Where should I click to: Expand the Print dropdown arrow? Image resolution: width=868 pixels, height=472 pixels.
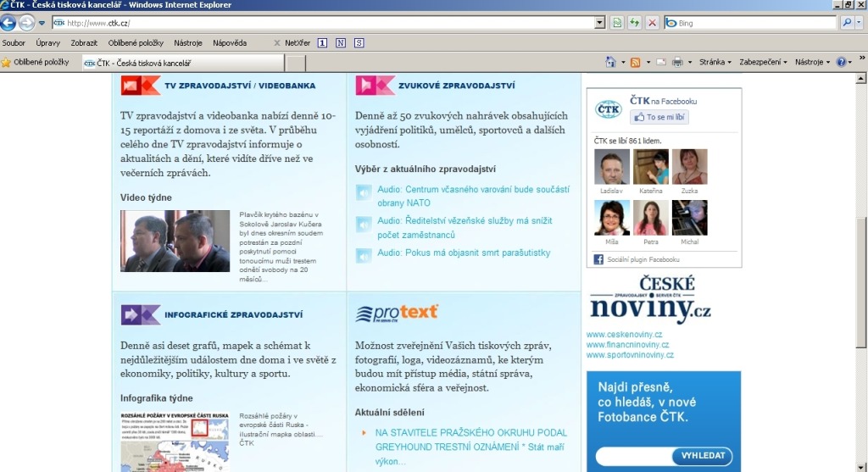click(690, 62)
